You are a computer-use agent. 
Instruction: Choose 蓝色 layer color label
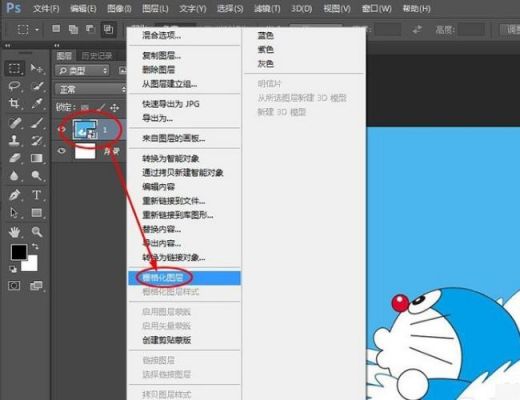(265, 35)
